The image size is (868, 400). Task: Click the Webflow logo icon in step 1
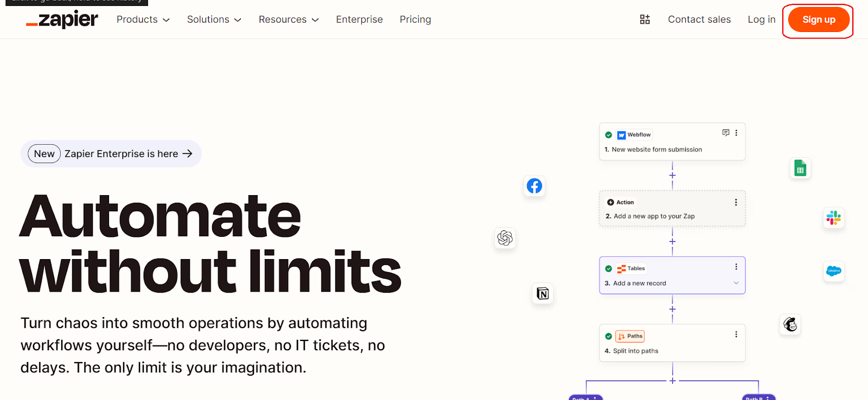coord(622,135)
